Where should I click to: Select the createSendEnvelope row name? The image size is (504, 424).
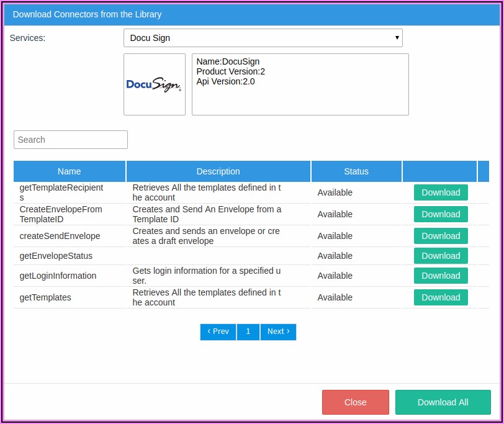60,236
